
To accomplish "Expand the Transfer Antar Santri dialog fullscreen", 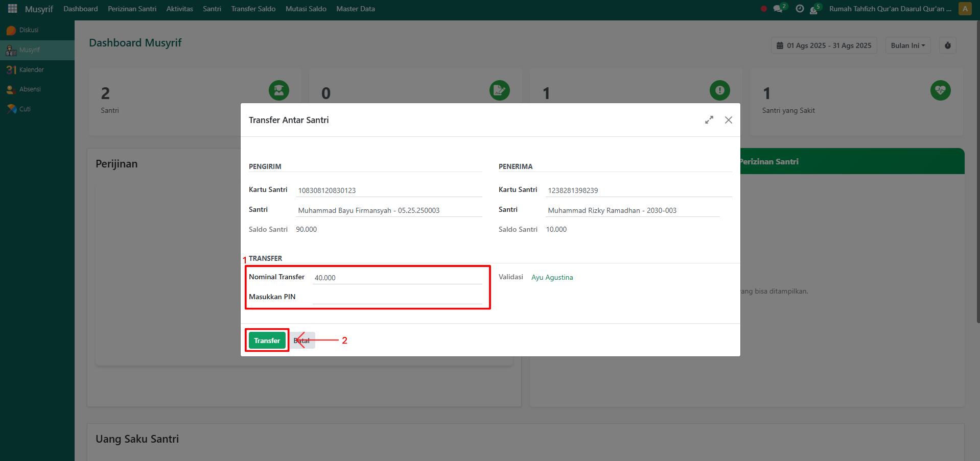I will pyautogui.click(x=709, y=120).
